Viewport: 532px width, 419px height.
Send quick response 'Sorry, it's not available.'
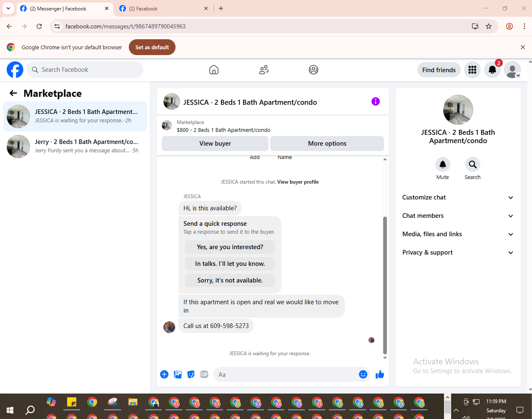click(x=230, y=280)
